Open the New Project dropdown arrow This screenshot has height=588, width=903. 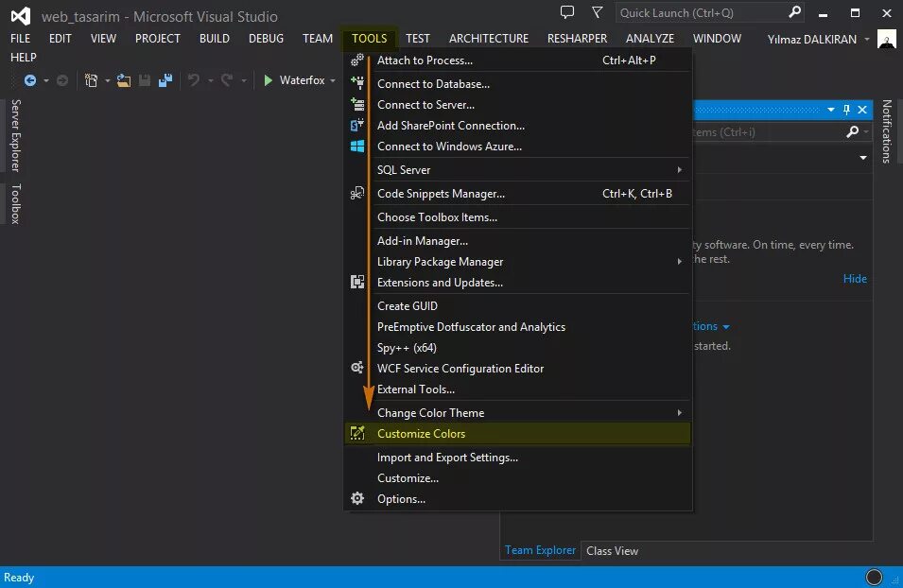107,80
